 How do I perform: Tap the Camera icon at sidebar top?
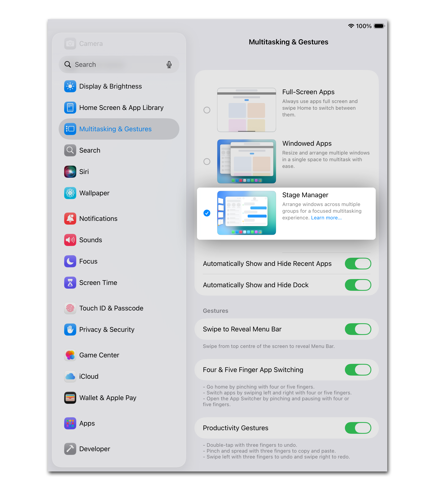pyautogui.click(x=70, y=44)
